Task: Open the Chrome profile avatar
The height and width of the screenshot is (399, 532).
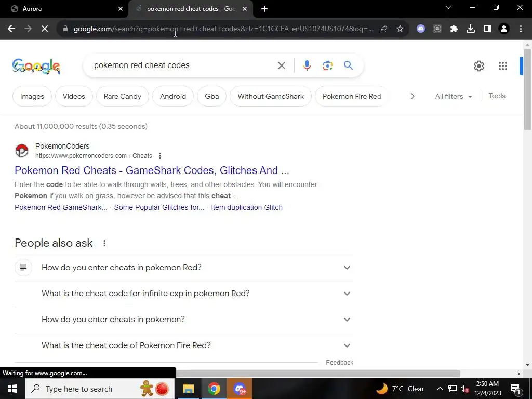Action: [504, 29]
